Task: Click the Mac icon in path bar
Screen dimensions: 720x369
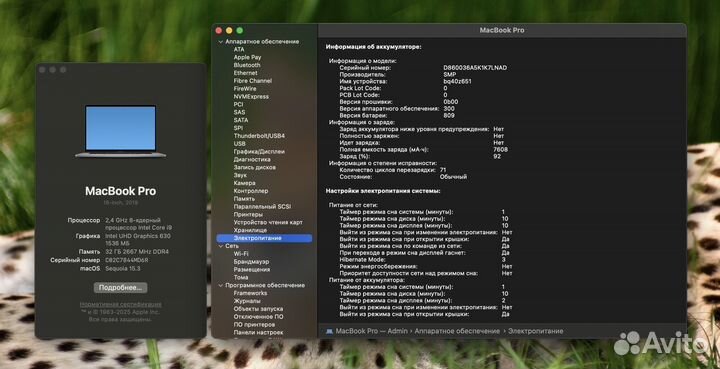Action: coord(329,331)
